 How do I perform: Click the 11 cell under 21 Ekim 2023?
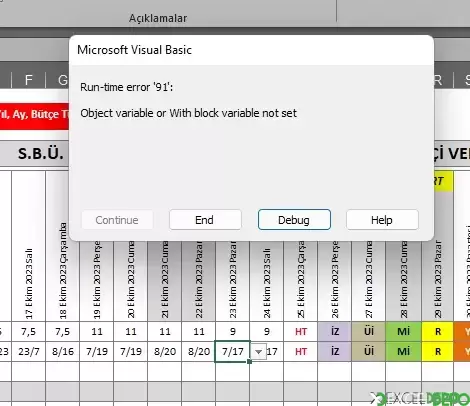(165, 332)
